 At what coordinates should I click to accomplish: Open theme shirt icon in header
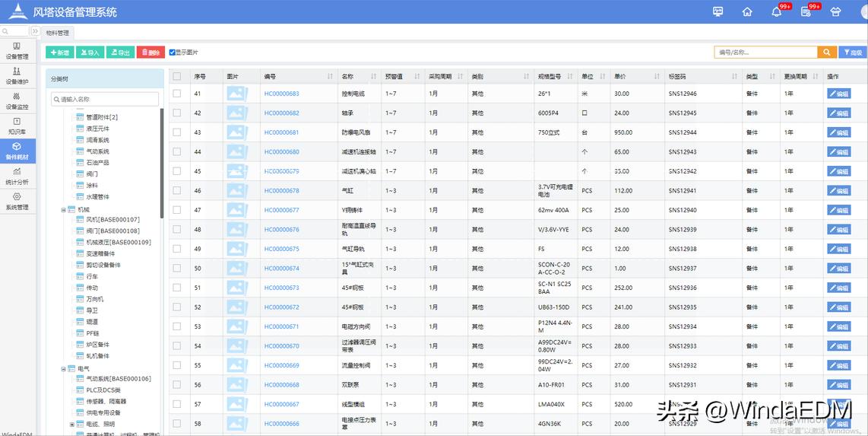[835, 11]
